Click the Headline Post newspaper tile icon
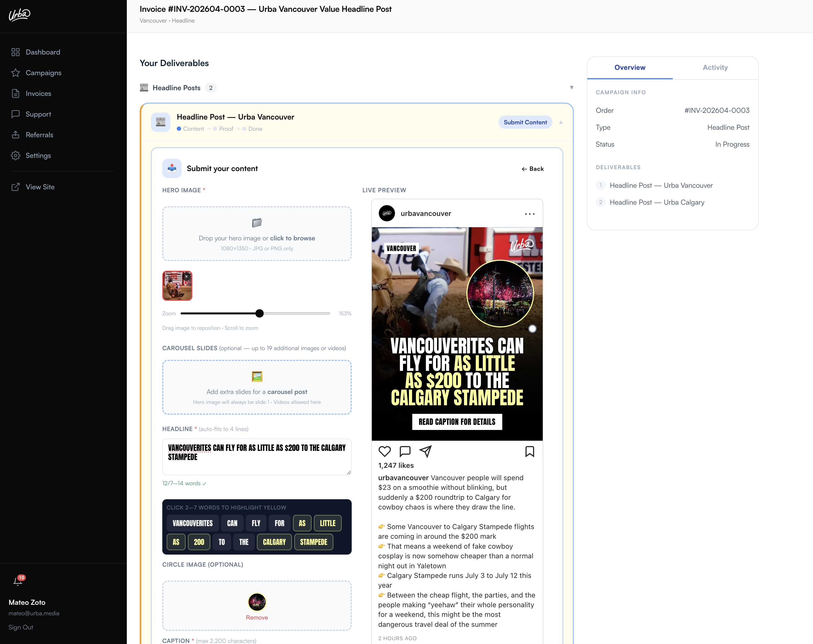This screenshot has width=813, height=644. click(x=161, y=122)
